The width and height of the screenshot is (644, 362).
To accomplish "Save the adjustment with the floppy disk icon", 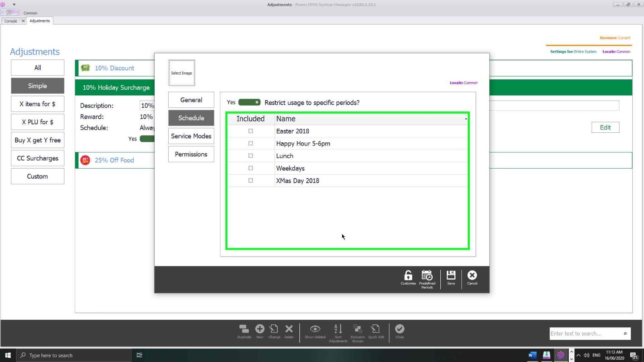I will [451, 278].
